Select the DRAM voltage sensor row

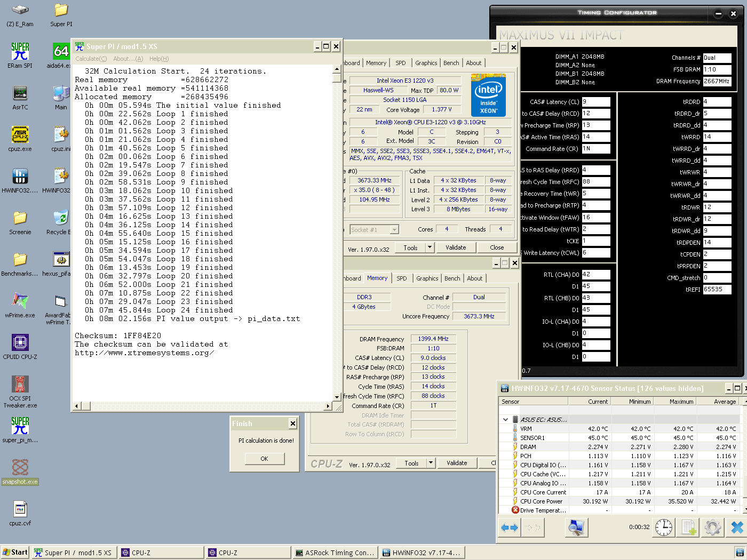[x=619, y=447]
